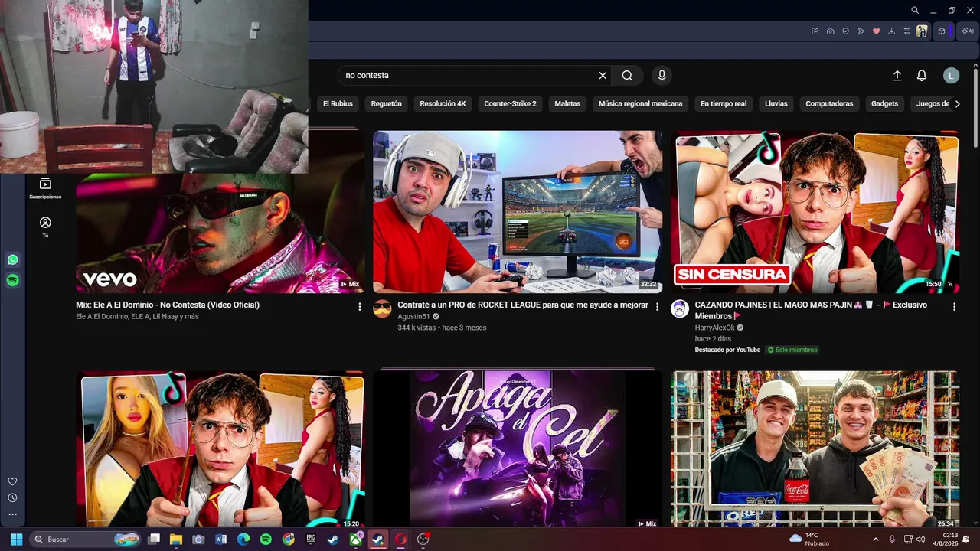Open the 15:20 TikTok wizard video thumbnail
Image resolution: width=980 pixels, height=551 pixels.
(x=220, y=450)
